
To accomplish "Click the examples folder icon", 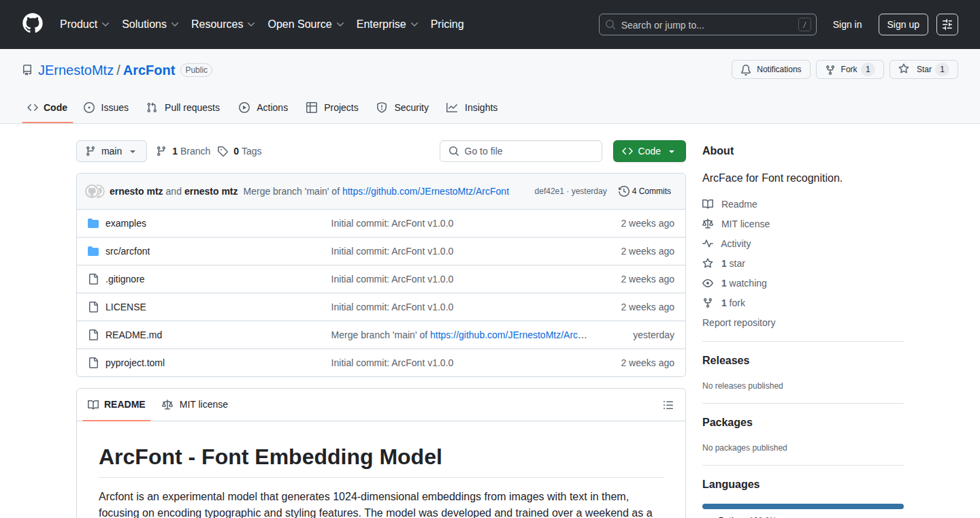I will pos(93,223).
